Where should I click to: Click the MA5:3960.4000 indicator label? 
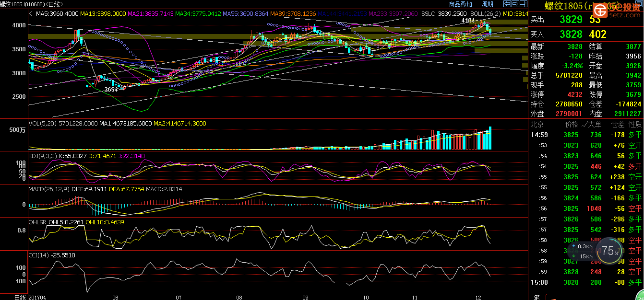(x=57, y=14)
